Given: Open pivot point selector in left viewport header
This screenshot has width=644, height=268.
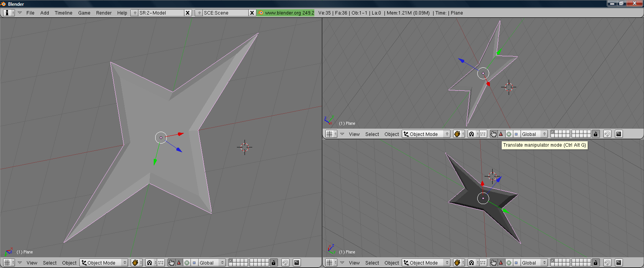Looking at the screenshot, I should coord(151,263).
